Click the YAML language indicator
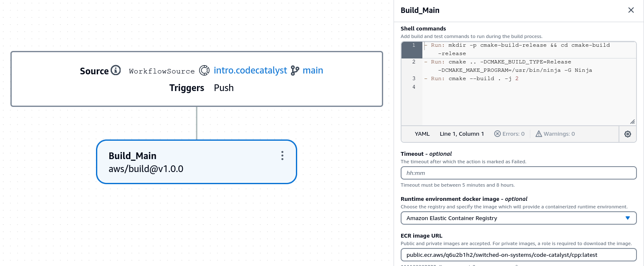The width and height of the screenshot is (644, 266). coord(422,134)
